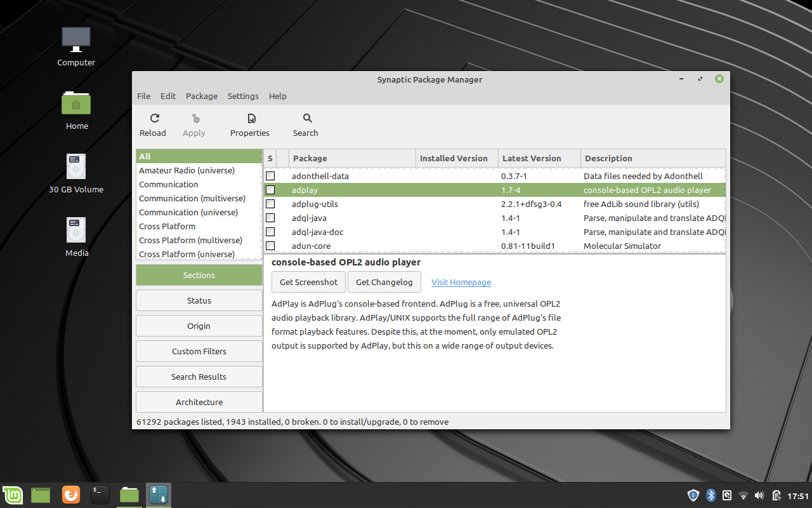This screenshot has height=508, width=812.
Task: Mark adonthell-data using its checkbox
Action: pos(270,175)
